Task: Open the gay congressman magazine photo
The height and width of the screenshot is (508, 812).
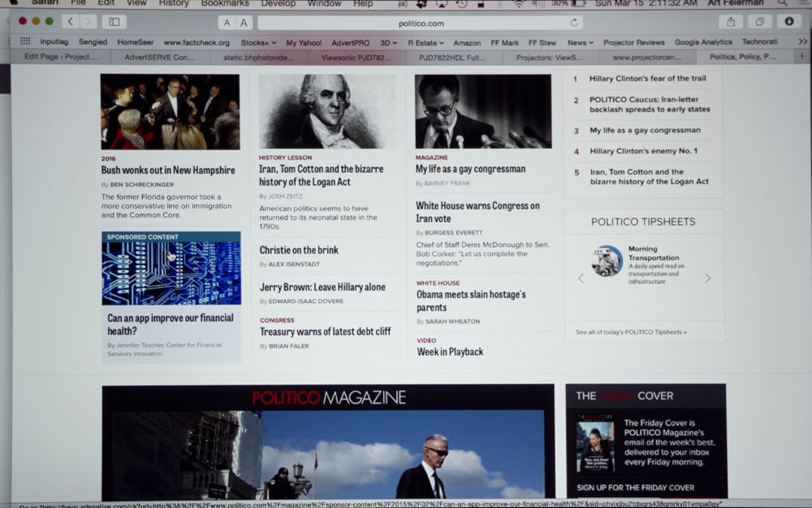Action: pyautogui.click(x=482, y=111)
